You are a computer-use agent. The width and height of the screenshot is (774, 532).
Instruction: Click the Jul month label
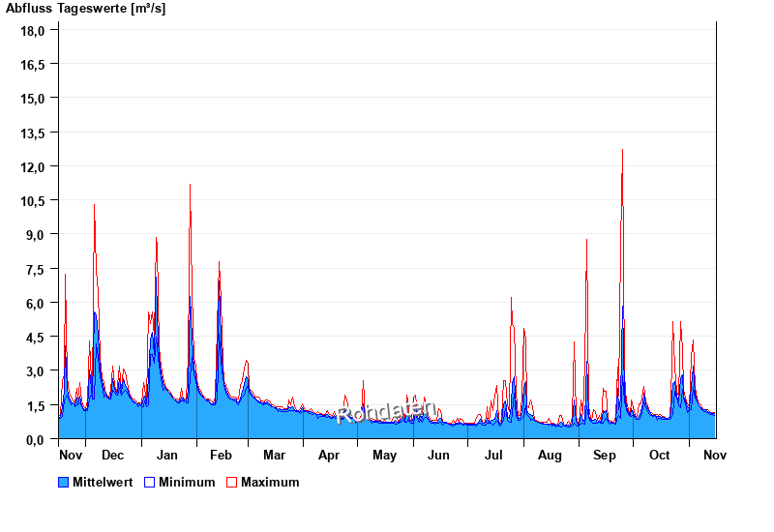[493, 455]
